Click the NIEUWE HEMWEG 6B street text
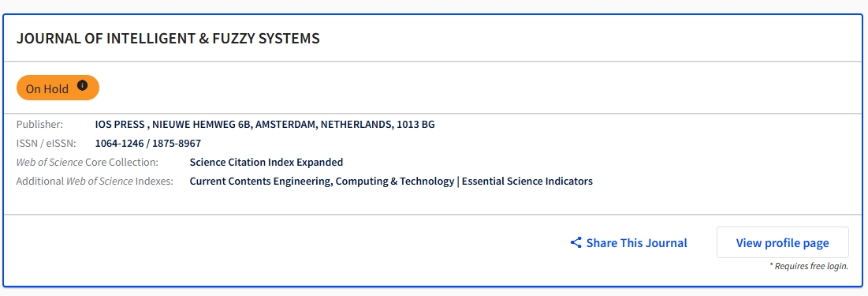The height and width of the screenshot is (296, 868). (x=202, y=124)
